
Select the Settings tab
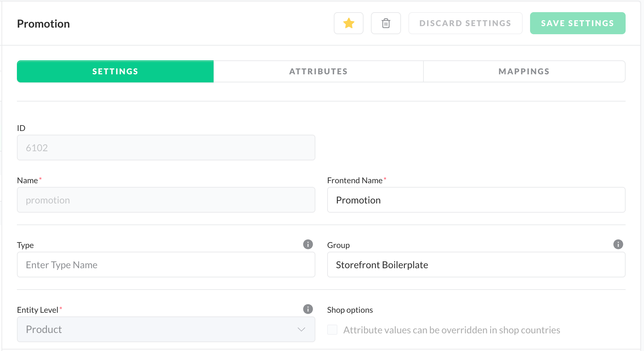(x=115, y=71)
